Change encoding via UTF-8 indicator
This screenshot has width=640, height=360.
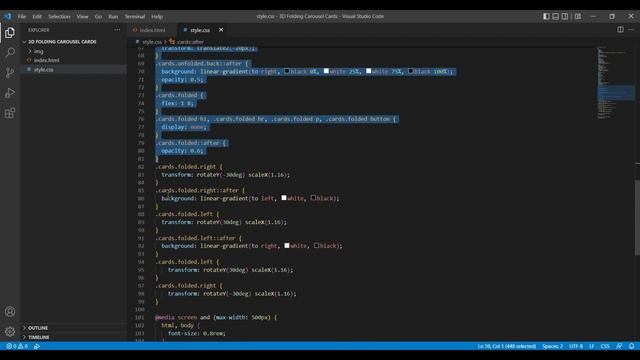576,346
